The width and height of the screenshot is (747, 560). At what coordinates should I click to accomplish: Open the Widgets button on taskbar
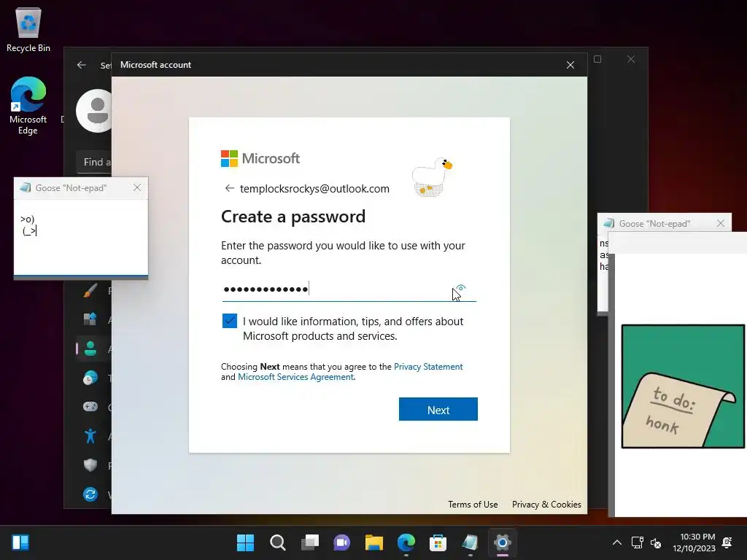pyautogui.click(x=20, y=542)
